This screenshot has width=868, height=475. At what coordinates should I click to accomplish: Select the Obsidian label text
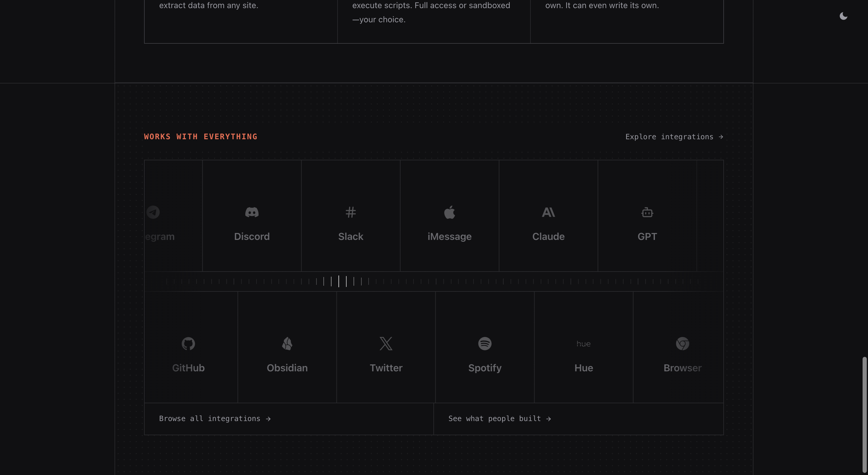tap(287, 368)
